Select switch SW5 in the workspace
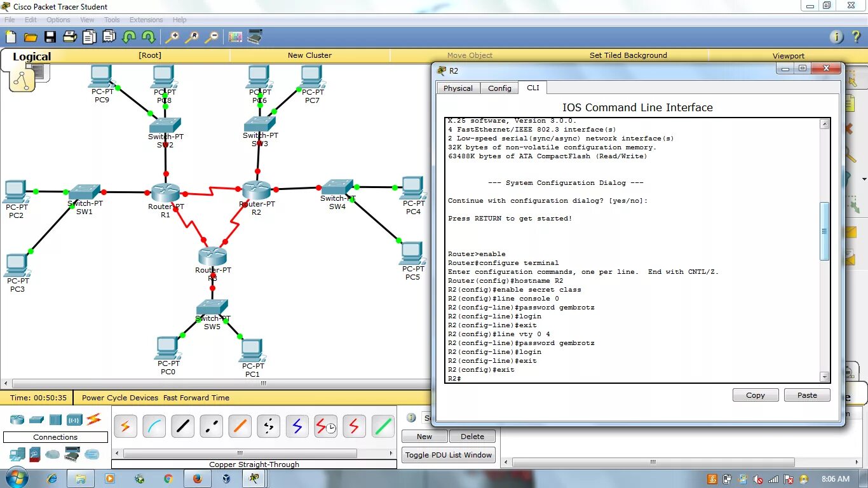868x488 pixels. [x=212, y=308]
